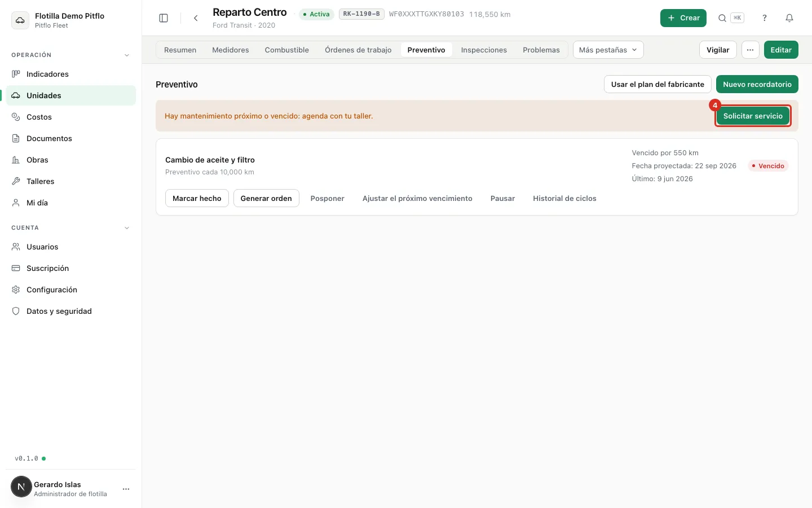Viewport: 812px width, 508px height.
Task: Go back with the left chevron arrow
Action: pos(196,18)
